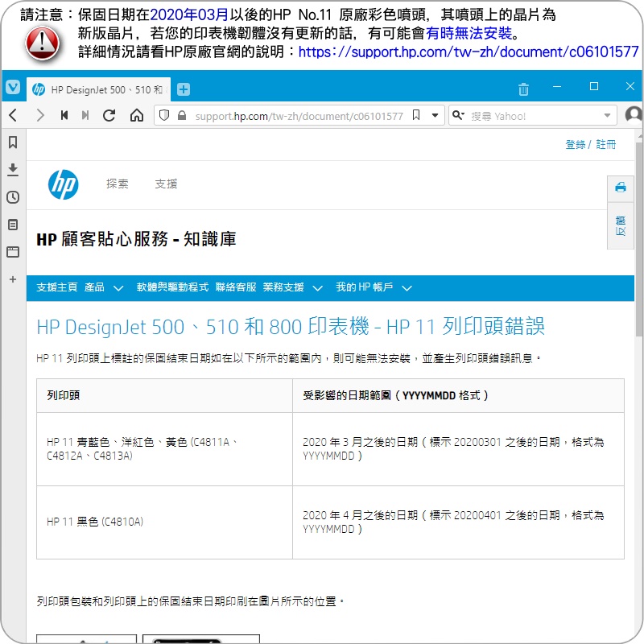Expand the address bar history dropdown

coord(435,115)
